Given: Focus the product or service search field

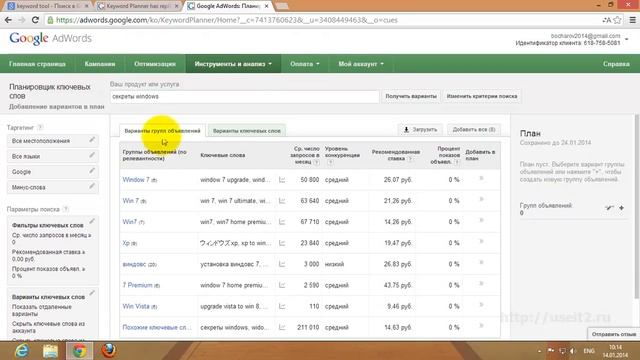Looking at the screenshot, I should [244, 96].
